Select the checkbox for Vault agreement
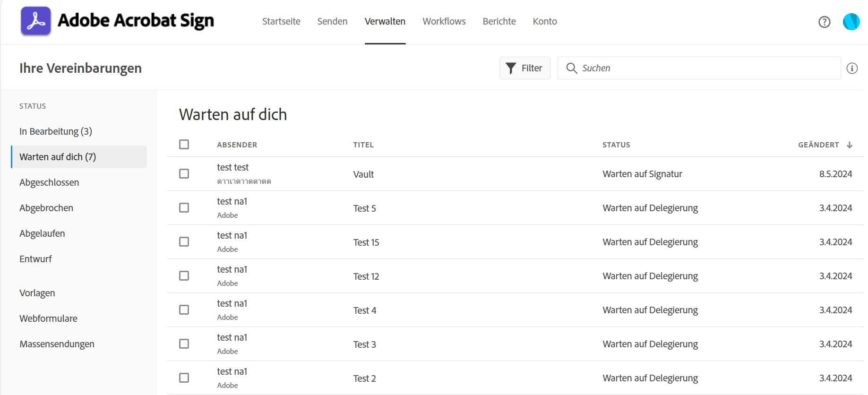The image size is (868, 395). tap(184, 174)
